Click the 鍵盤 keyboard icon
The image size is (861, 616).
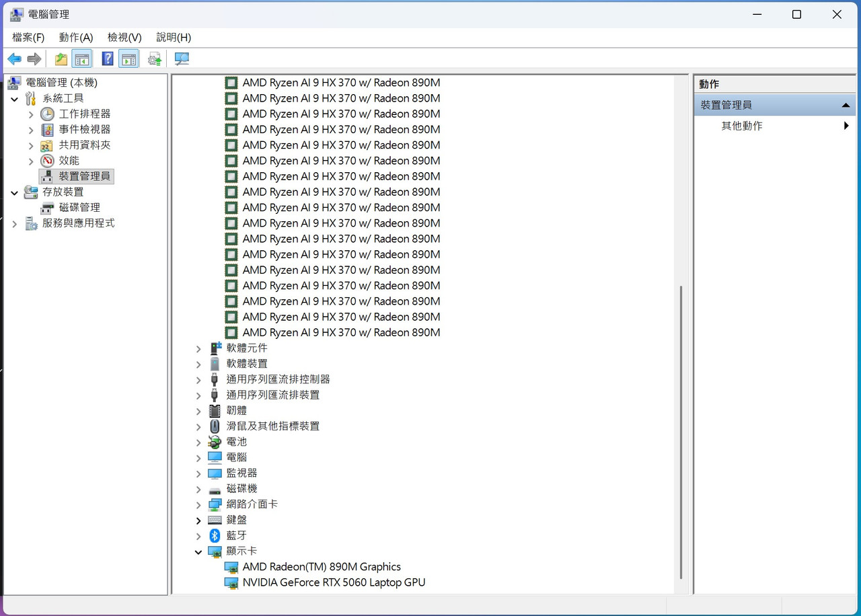click(x=215, y=520)
